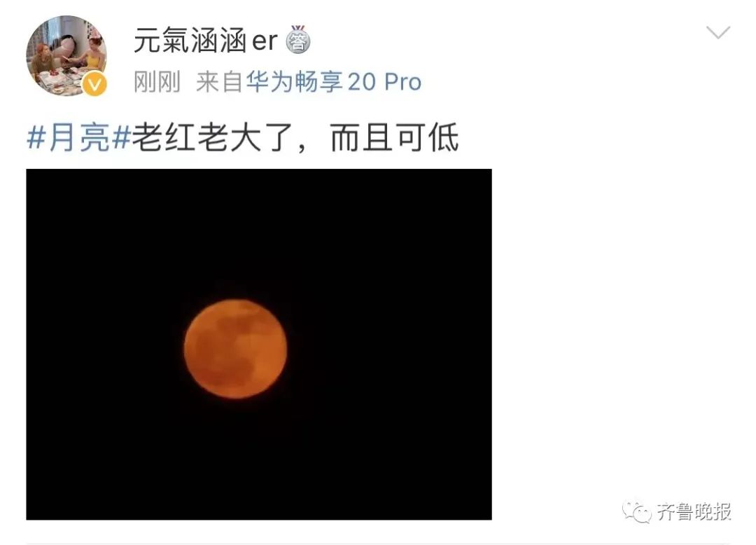Viewport: 756px width, 545px height.
Task: Click the 刚刚 post timestamp
Action: point(157,81)
